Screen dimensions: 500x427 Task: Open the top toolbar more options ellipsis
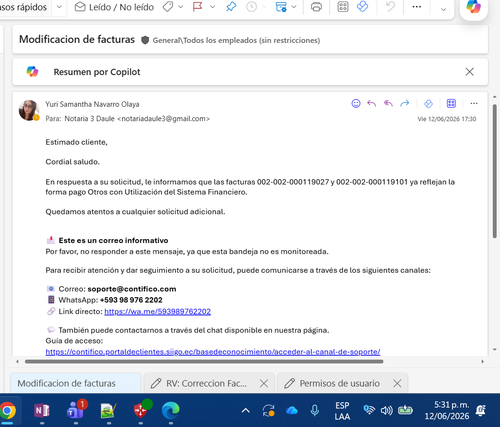[417, 7]
